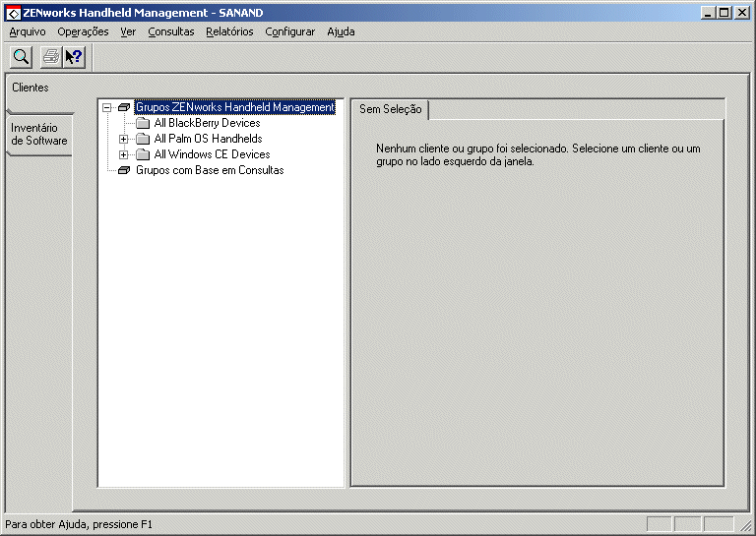Click the All Windows CE Devices folder icon
This screenshot has height=536, width=756.
pos(143,154)
